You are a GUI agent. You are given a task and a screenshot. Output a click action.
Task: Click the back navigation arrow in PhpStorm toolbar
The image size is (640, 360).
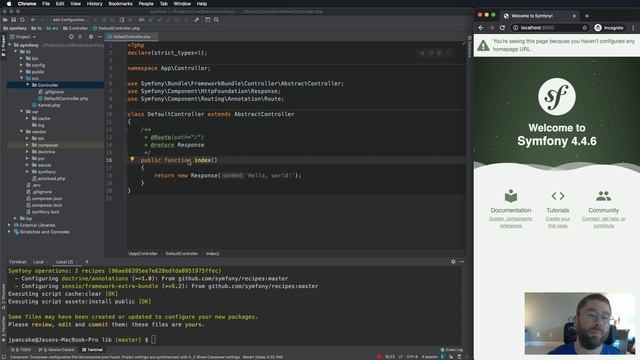click(33, 20)
